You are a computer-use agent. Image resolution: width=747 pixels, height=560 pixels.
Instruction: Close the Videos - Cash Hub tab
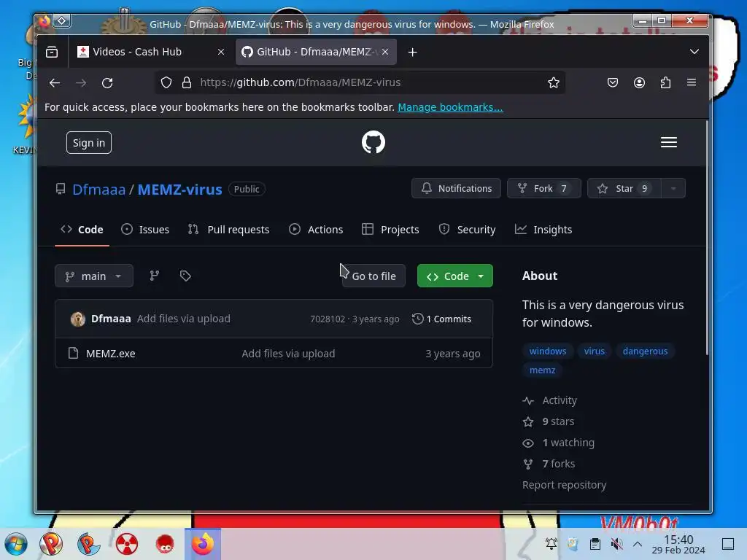tap(221, 52)
